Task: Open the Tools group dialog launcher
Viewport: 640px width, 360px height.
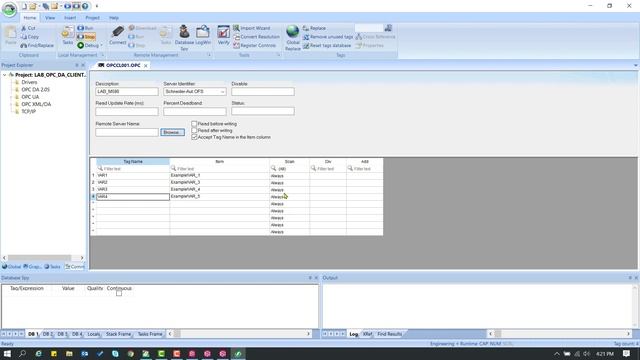Action: click(x=279, y=55)
